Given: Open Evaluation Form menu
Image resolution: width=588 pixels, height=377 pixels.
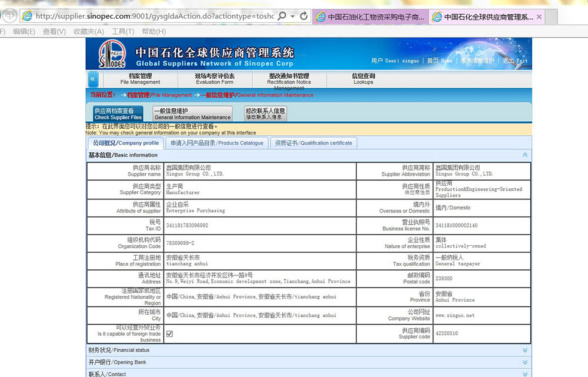Looking at the screenshot, I should (x=215, y=79).
